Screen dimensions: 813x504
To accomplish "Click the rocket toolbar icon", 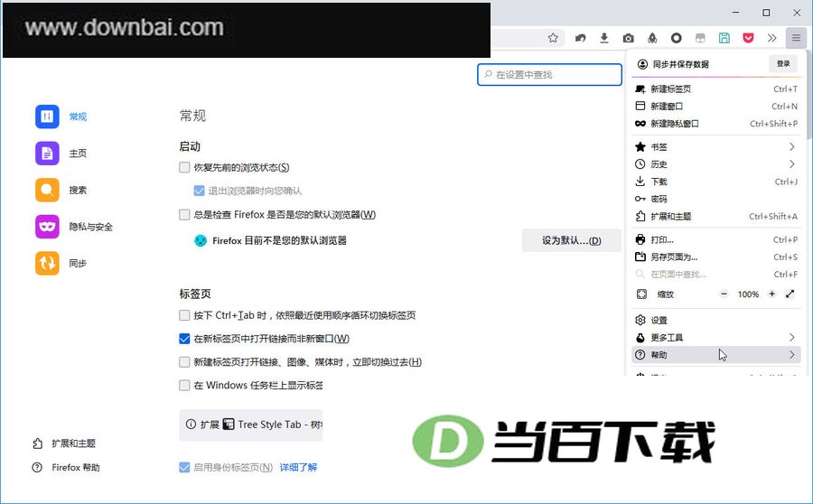I will click(652, 38).
